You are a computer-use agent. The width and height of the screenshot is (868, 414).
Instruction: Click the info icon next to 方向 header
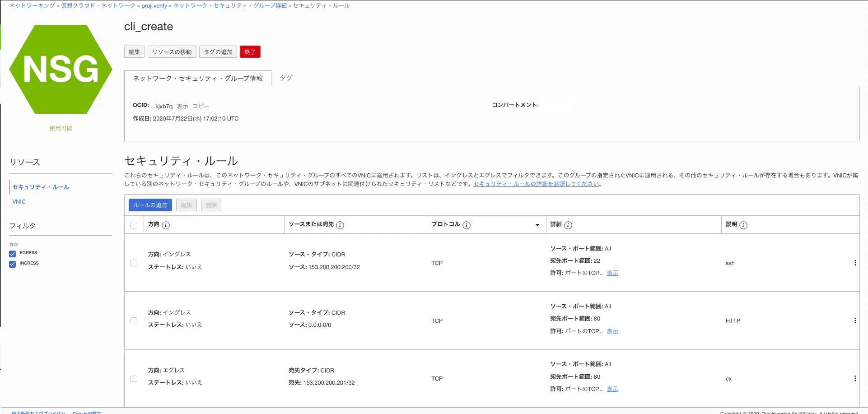click(166, 225)
